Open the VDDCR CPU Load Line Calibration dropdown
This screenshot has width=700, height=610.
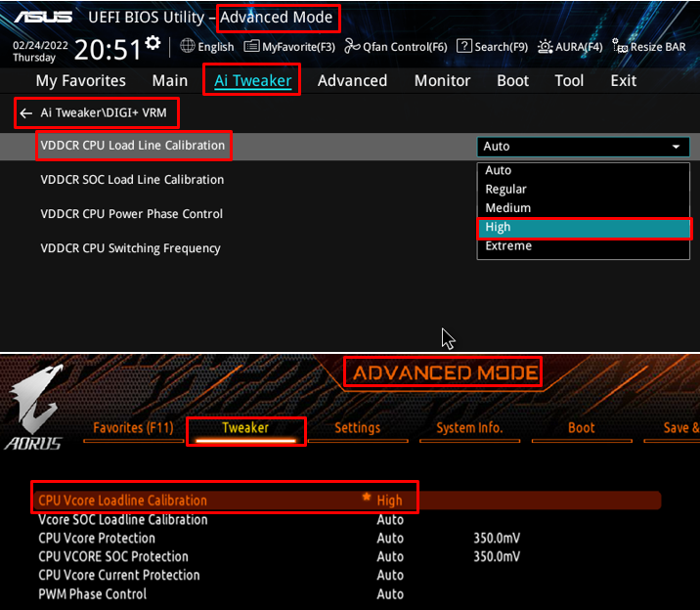point(583,147)
